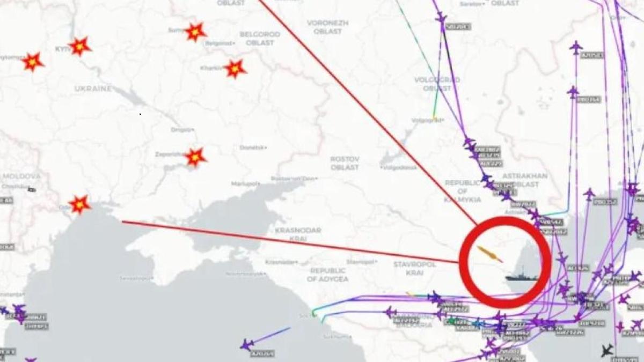Click the leftmost explosion marker near Zhytomyr
Screen dimensions: 644x362
point(33,62)
